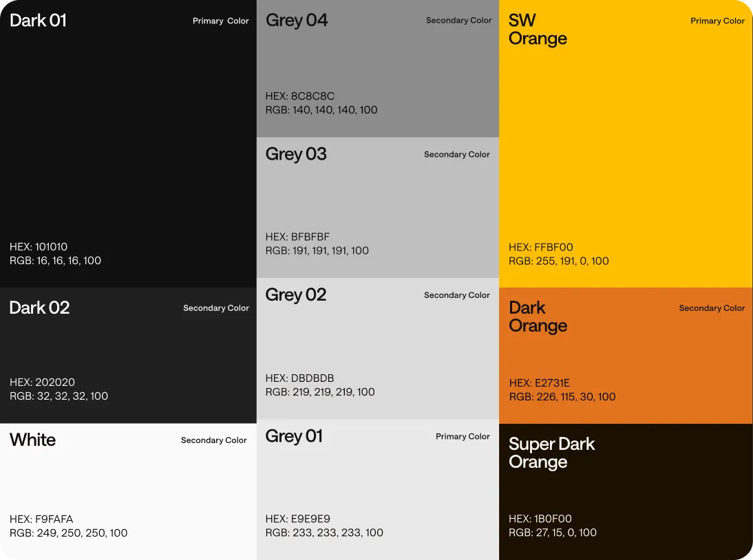Click the HEX value 101010 on Dark 01
753x560 pixels.
tap(38, 246)
